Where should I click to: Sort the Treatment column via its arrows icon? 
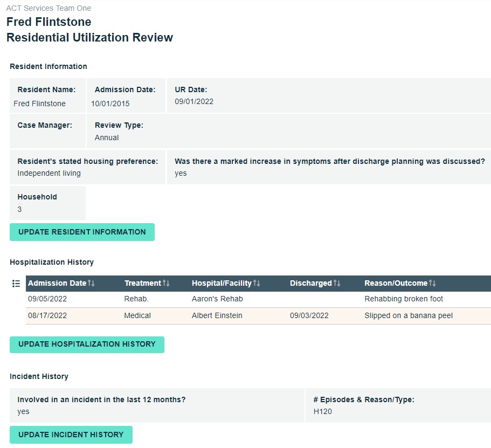coord(166,283)
